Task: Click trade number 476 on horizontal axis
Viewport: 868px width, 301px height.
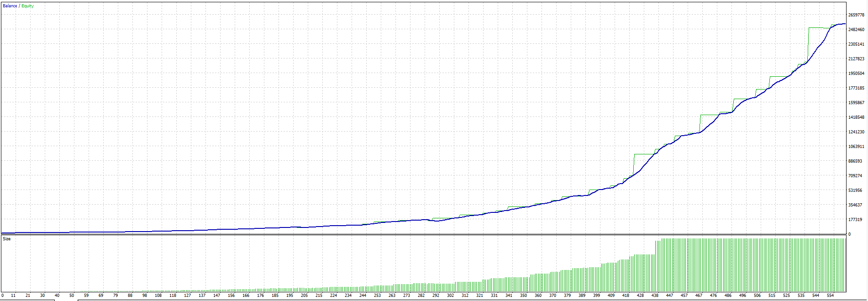Action: pos(713,296)
